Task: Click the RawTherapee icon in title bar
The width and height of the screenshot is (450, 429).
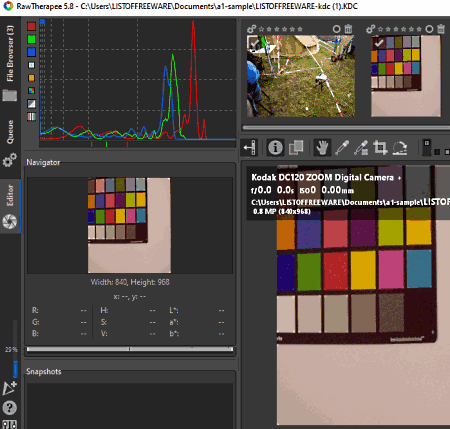Action: pos(7,6)
